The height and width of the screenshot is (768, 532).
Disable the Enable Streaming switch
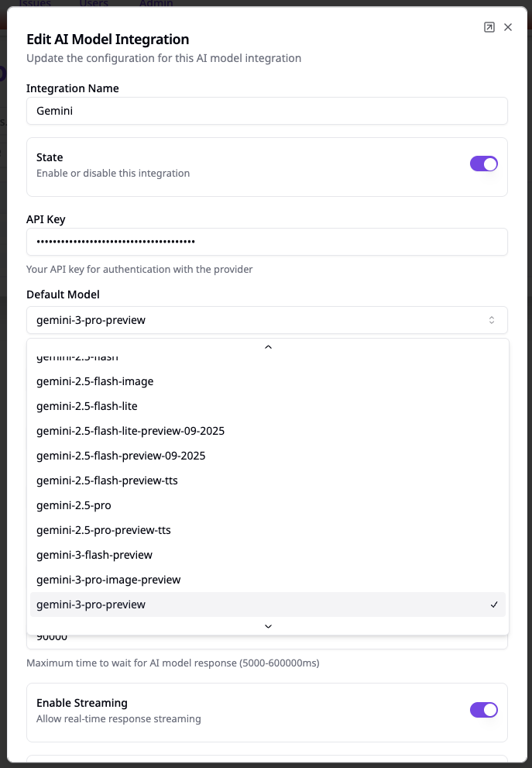(x=483, y=709)
